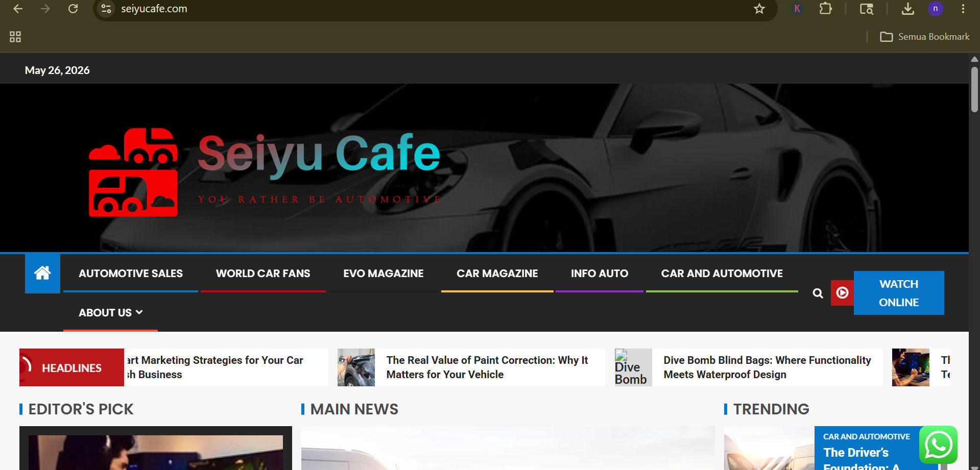Open the Automotive Sales menu item
The width and height of the screenshot is (980, 470).
pyautogui.click(x=131, y=274)
